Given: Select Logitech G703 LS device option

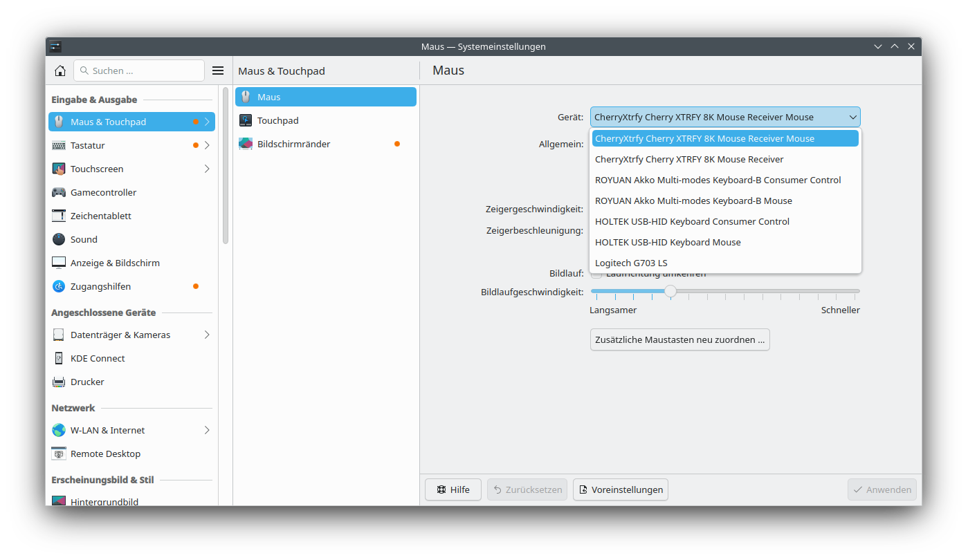Looking at the screenshot, I should pyautogui.click(x=725, y=263).
